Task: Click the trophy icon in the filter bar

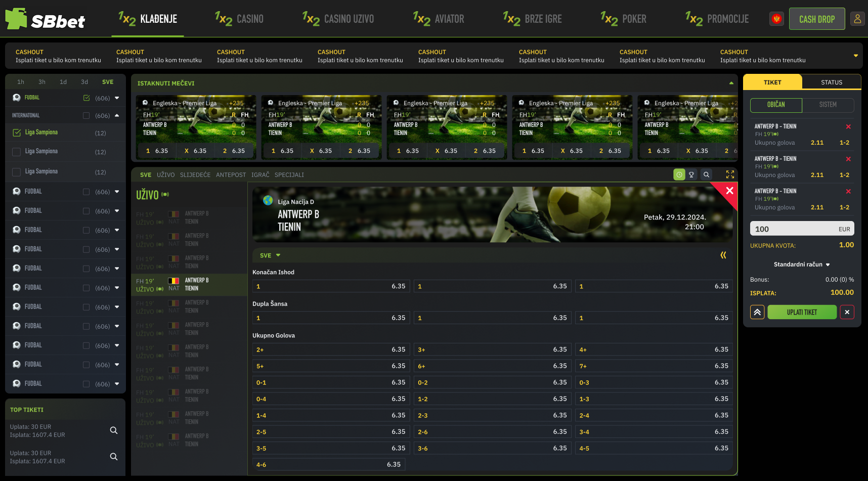Action: pos(691,174)
